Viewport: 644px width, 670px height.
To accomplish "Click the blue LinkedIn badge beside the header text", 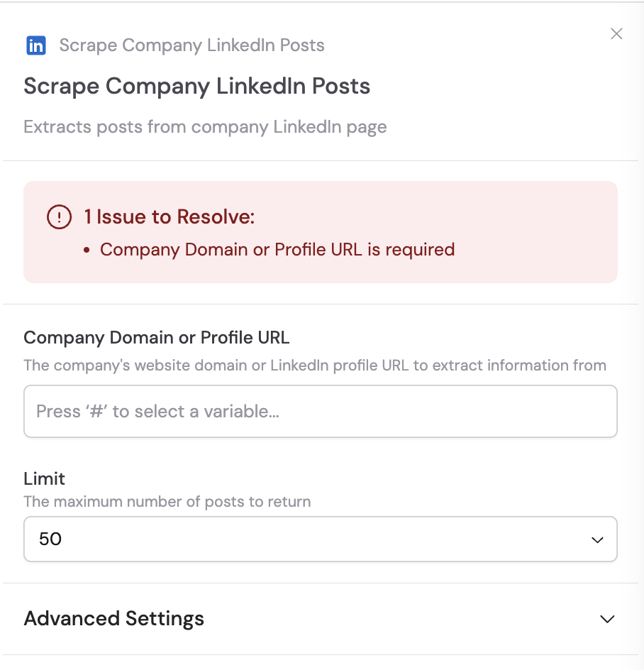I will click(x=35, y=45).
